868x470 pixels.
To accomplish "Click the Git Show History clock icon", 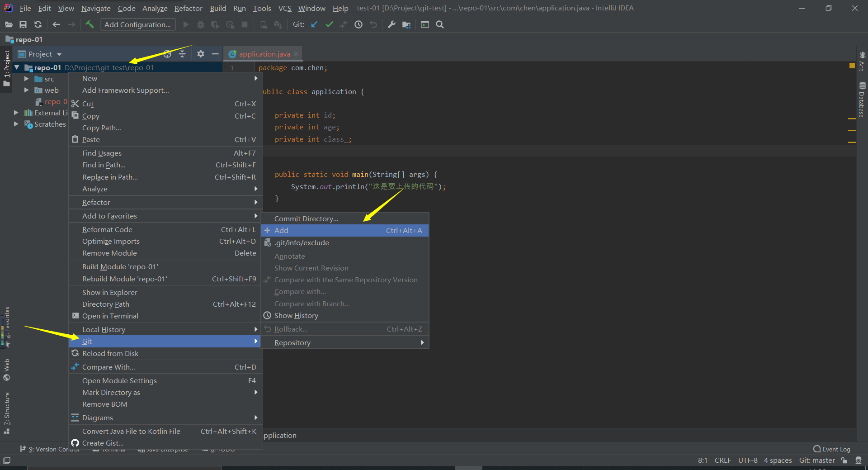I will [359, 24].
